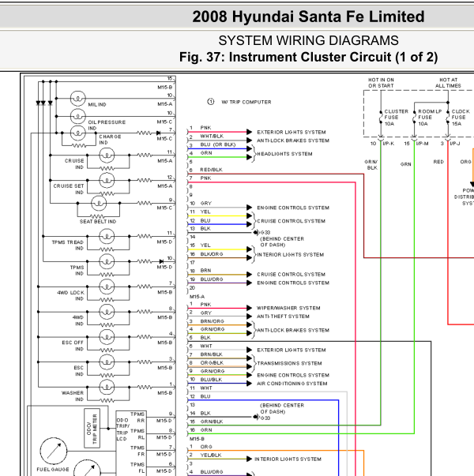The image size is (474, 476).
Task: Click the 'ORG/BLK' wire label
Action: click(x=212, y=363)
